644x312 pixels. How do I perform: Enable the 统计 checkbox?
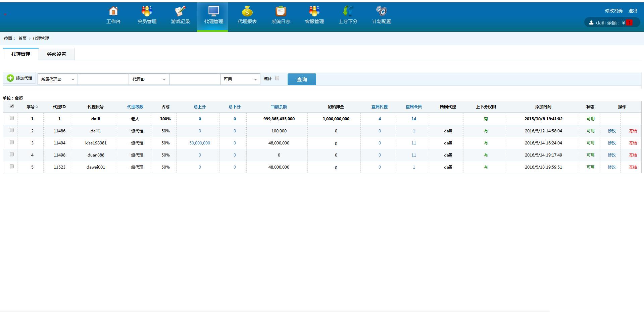click(277, 78)
